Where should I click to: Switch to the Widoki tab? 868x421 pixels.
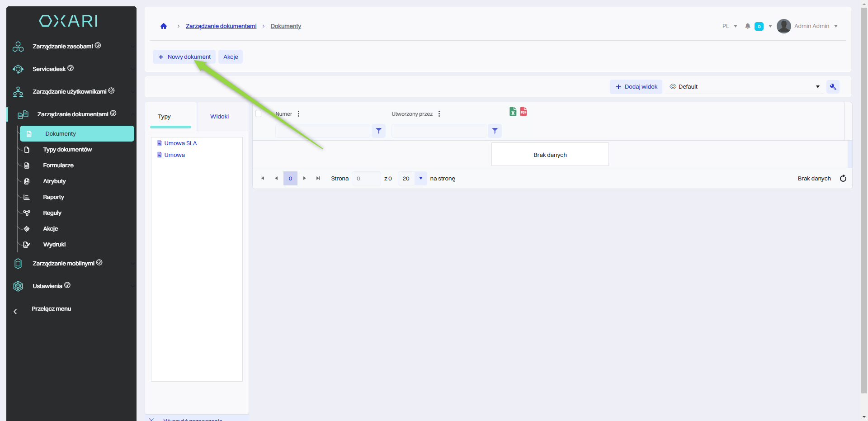(219, 117)
